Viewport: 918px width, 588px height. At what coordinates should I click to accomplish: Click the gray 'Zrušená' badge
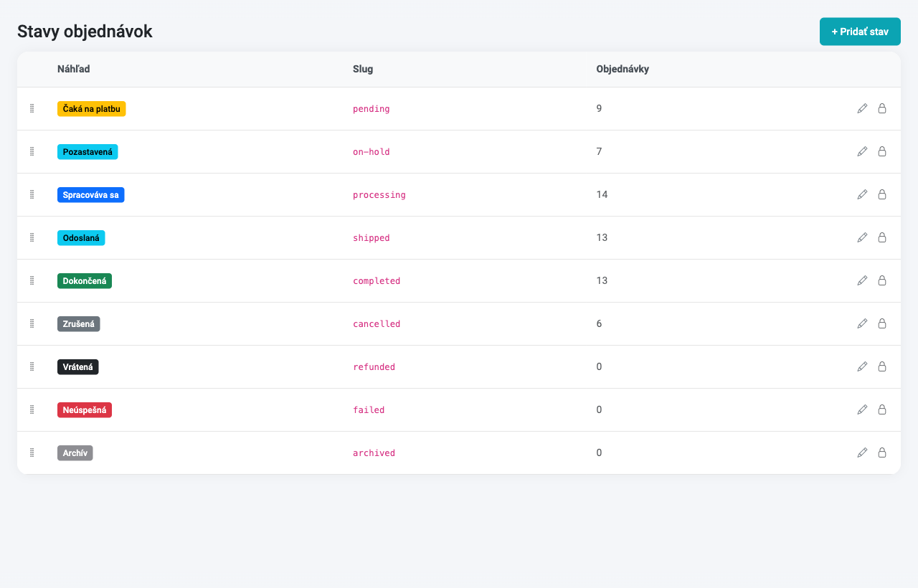click(x=79, y=323)
